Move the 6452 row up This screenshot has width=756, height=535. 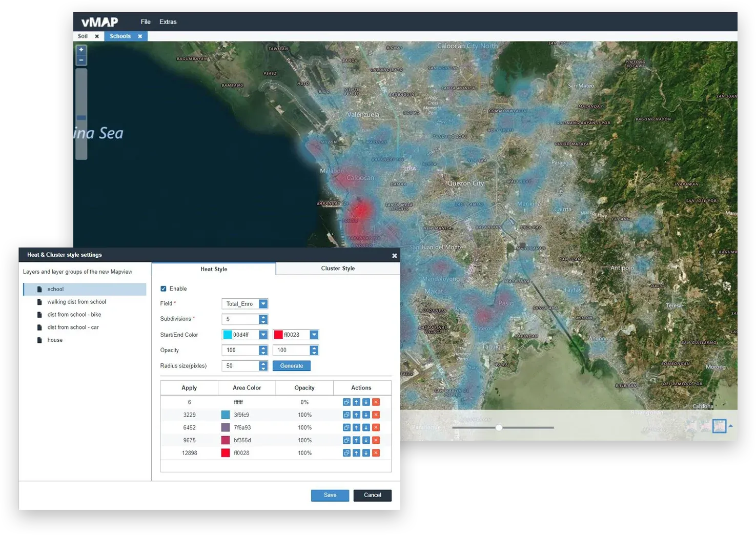pos(356,427)
